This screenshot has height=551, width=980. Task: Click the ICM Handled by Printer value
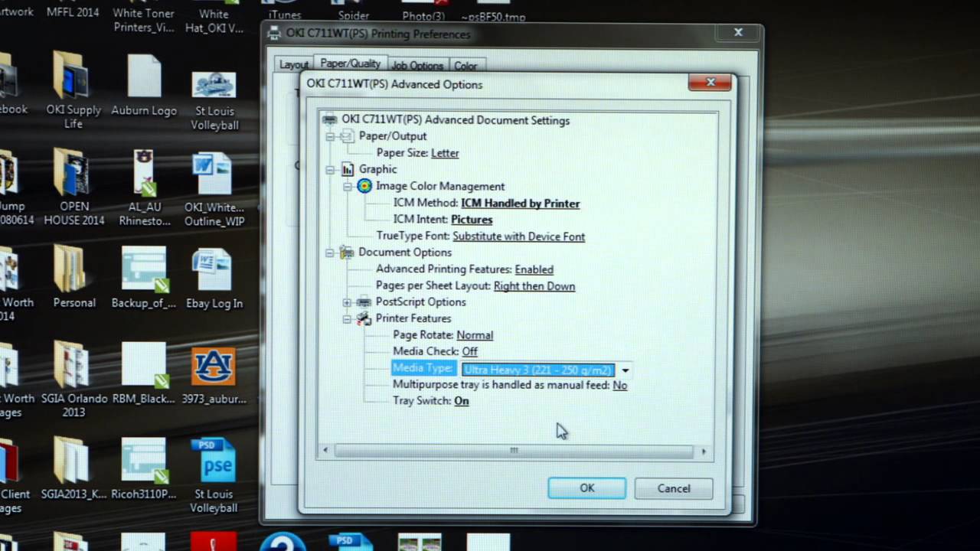(521, 204)
